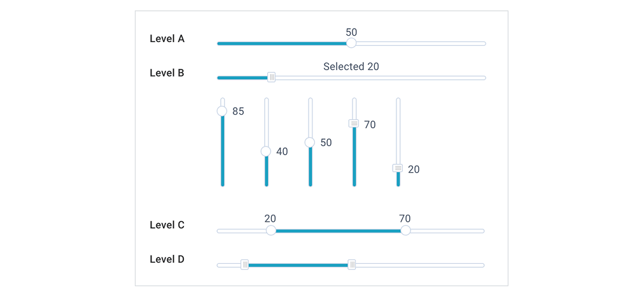This screenshot has width=644, height=297.
Task: Click Level C lower handle at 20
Action: pos(271,231)
